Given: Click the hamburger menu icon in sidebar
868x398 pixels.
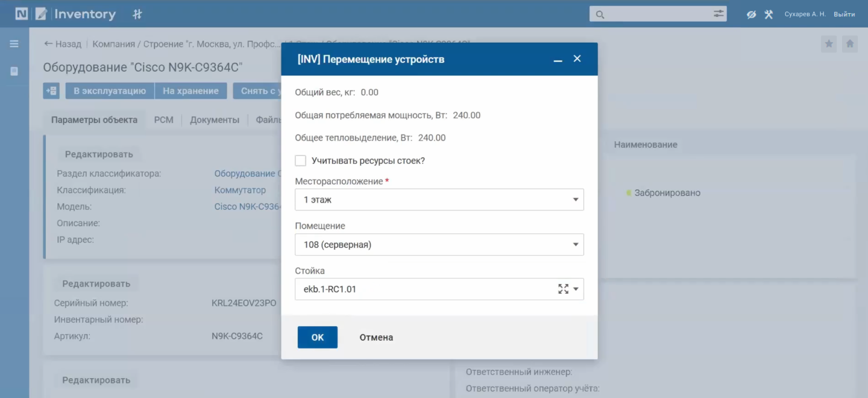Looking at the screenshot, I should coord(14,44).
